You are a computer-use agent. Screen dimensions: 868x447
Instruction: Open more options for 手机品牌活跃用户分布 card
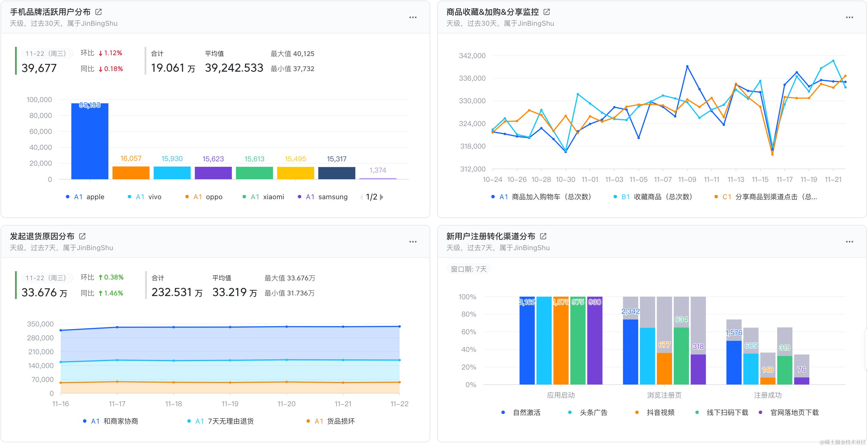click(x=413, y=18)
